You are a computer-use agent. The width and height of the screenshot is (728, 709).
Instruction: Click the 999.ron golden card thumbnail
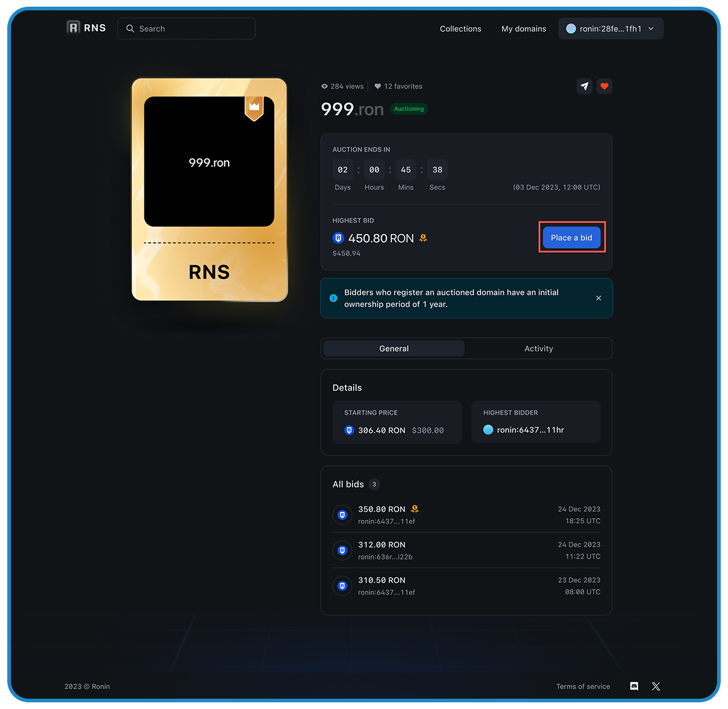[x=209, y=189]
